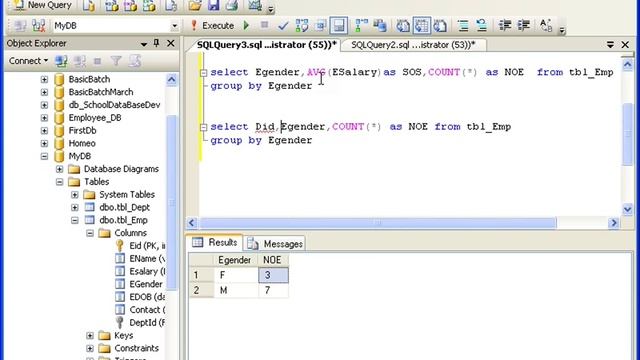This screenshot has height=360, width=640.
Task: Select the Homeo database
Action: tap(82, 143)
